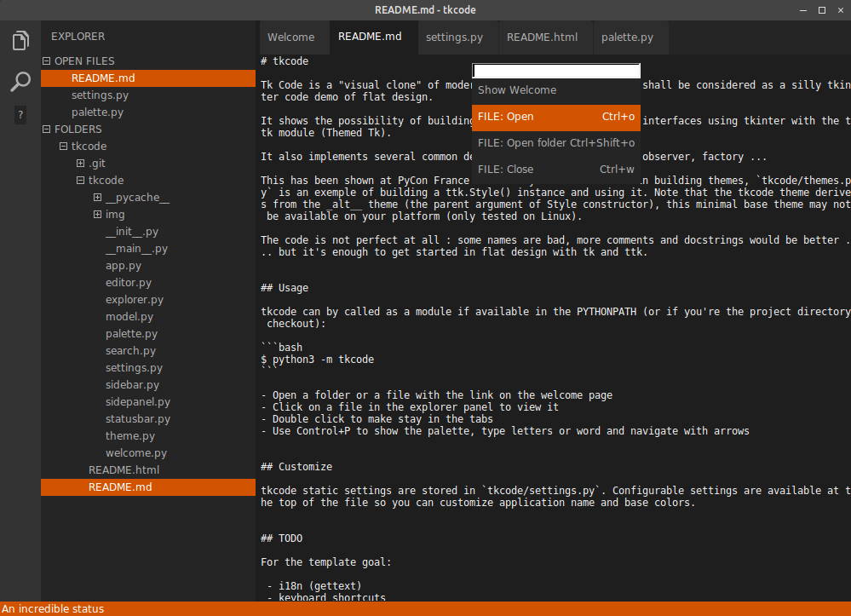The height and width of the screenshot is (616, 851).
Task: Select settings.py under OPEN FILES
Action: pyautogui.click(x=148, y=95)
